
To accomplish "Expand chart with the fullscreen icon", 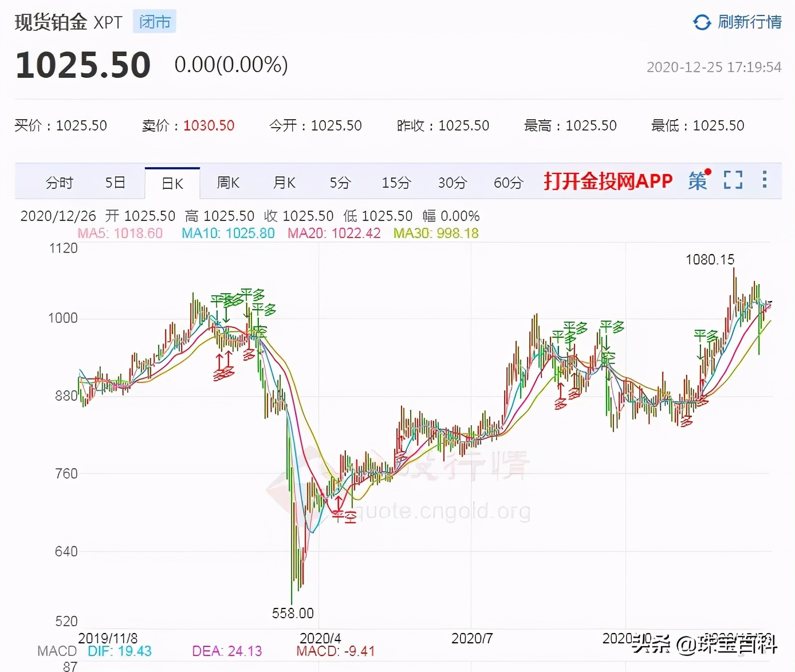I will click(733, 180).
